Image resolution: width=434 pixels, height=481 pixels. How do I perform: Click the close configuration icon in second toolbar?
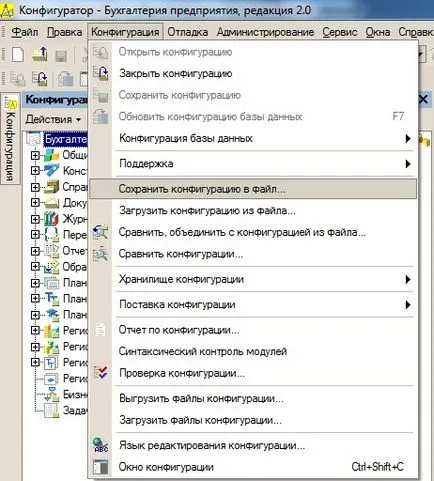pos(40,79)
